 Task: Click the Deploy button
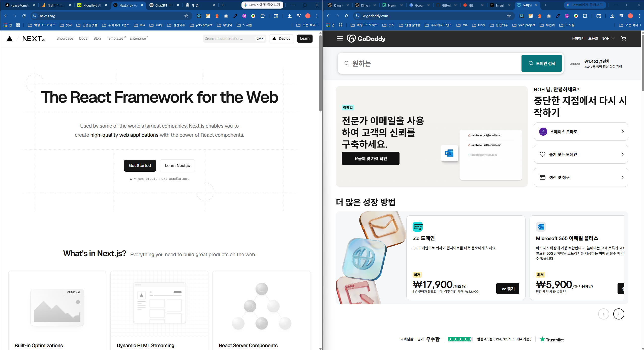(282, 39)
